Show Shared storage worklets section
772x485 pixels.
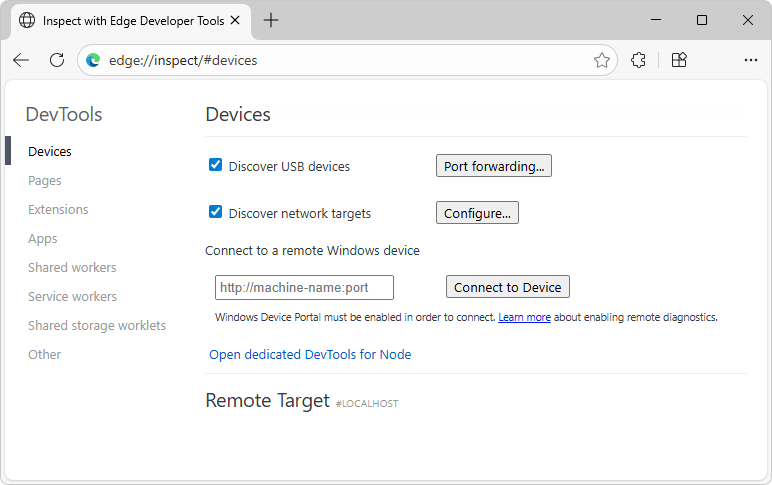pyautogui.click(x=97, y=326)
